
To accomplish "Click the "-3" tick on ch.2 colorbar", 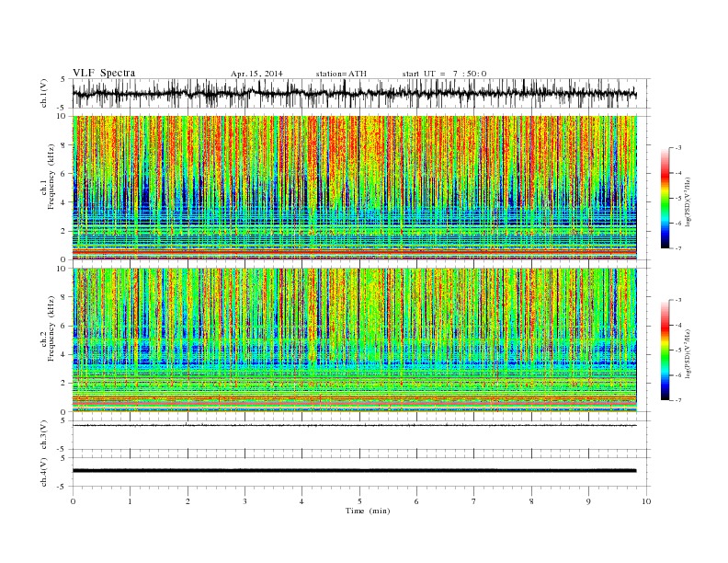I will point(678,300).
